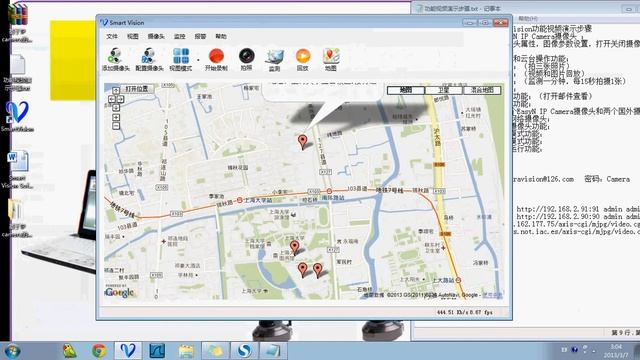Pan the map up with the arrow
The height and width of the screenshot is (360, 640).
tap(116, 90)
